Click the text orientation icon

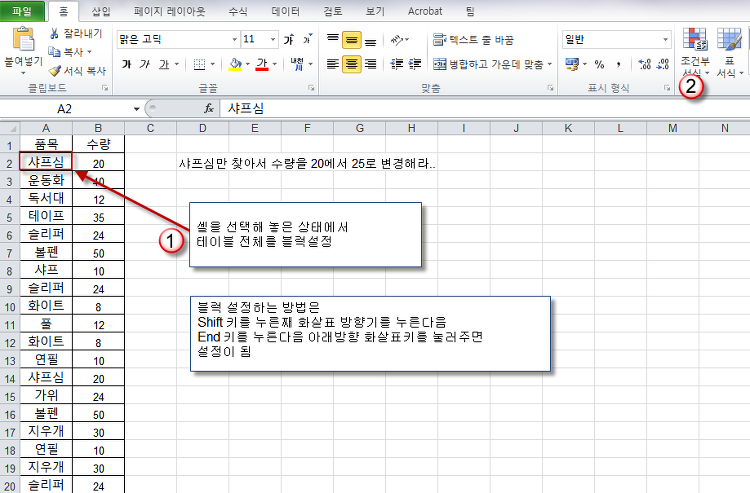(397, 40)
